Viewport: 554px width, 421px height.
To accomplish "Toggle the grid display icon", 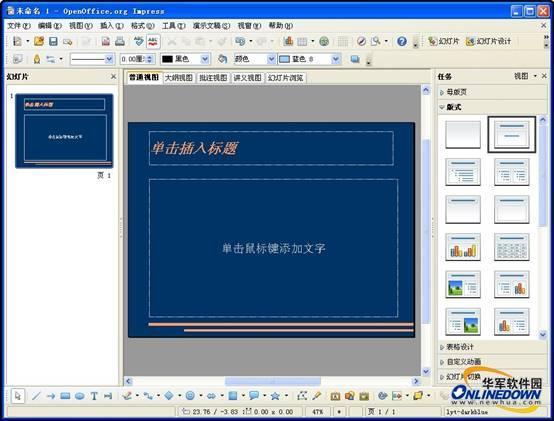I will (342, 41).
